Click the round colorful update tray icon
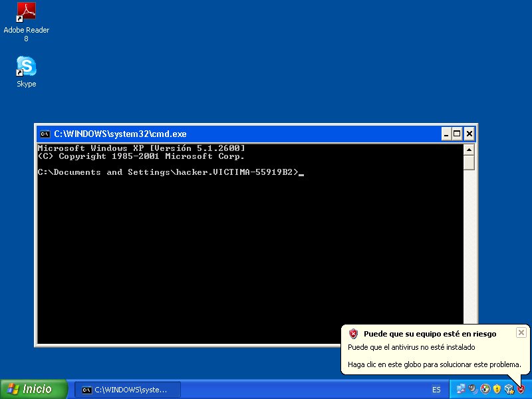 tap(485, 389)
